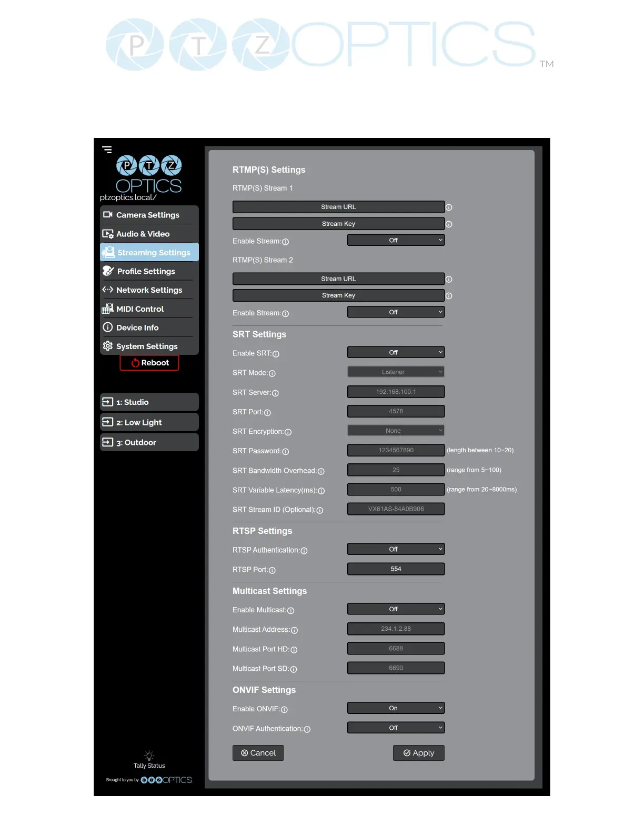644x834 pixels.
Task: Click info icon beside SRT Bandwidth Overhead
Action: coord(321,472)
